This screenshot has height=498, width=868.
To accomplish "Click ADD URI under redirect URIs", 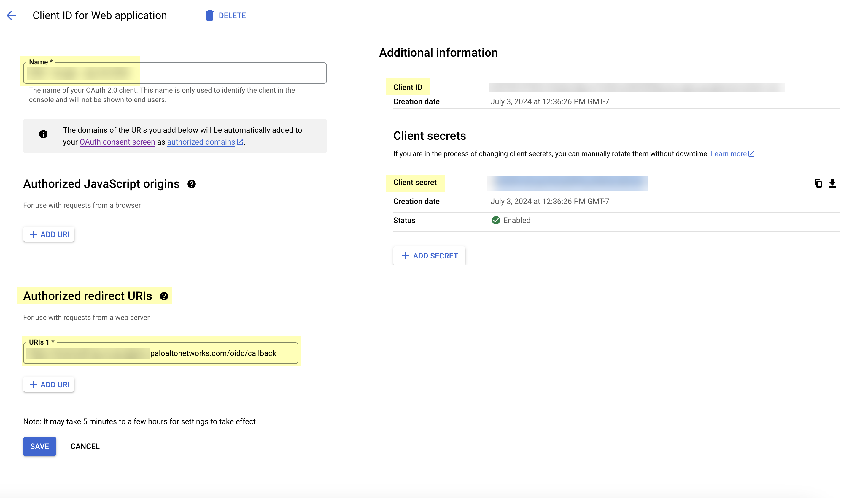I will (49, 385).
